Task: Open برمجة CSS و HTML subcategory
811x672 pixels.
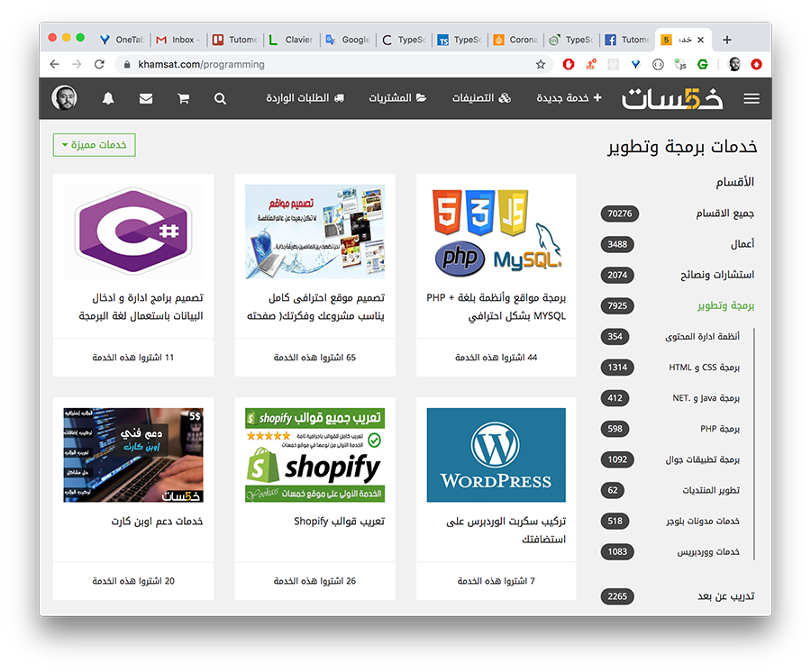Action: point(704,367)
